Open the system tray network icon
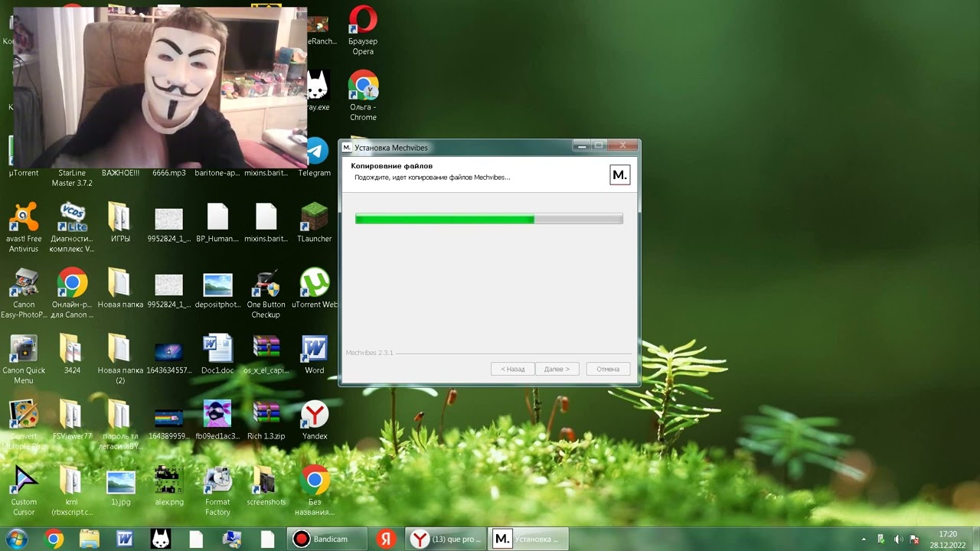This screenshot has height=551, width=980. (914, 540)
